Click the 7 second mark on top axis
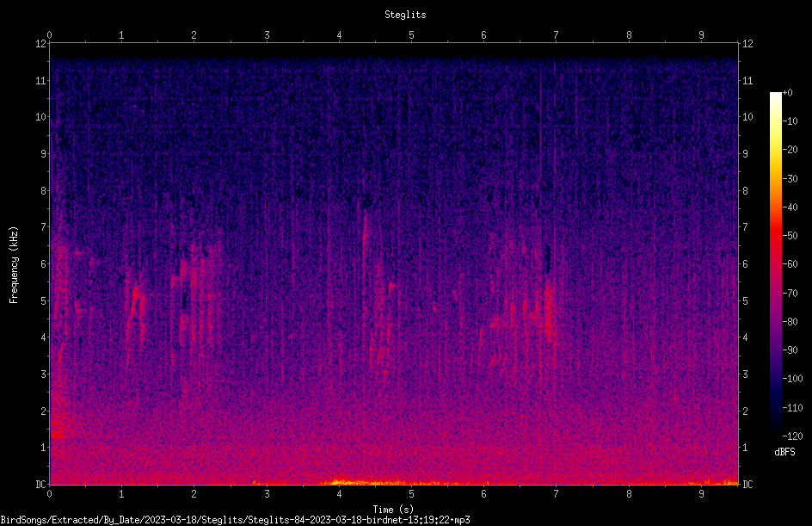Image resolution: width=812 pixels, height=526 pixels. coord(556,34)
